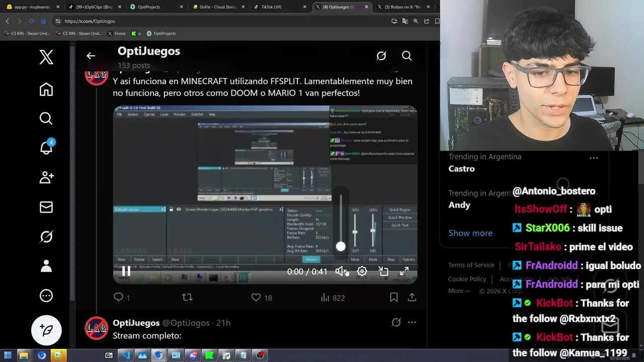Open the Follow people sidebar icon
The height and width of the screenshot is (362, 644).
point(46,177)
